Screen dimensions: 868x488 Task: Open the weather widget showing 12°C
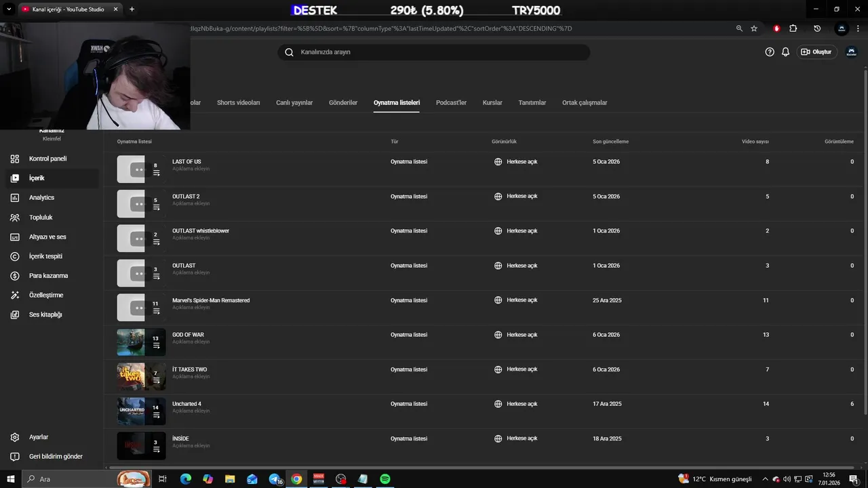click(x=715, y=479)
